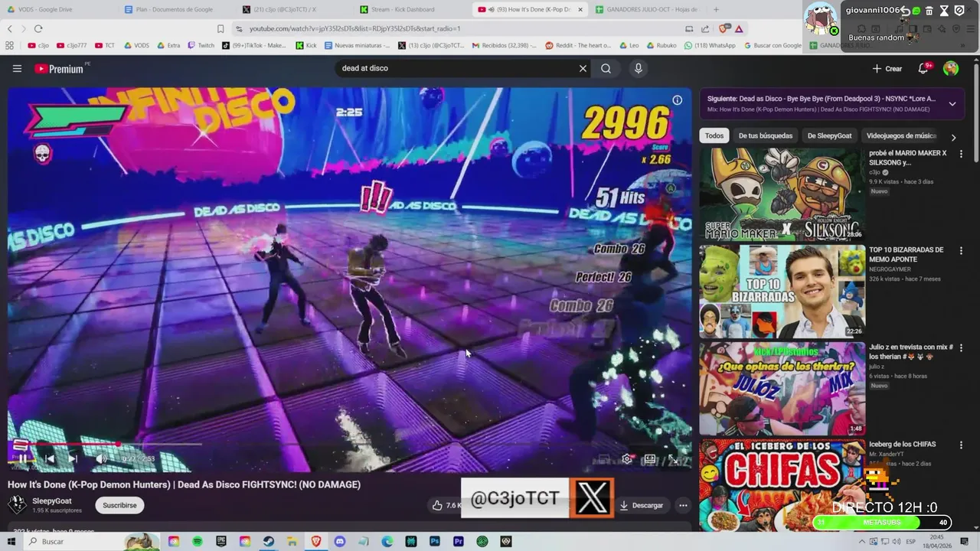Select the Videojuegos de música chip
The width and height of the screenshot is (980, 551).
tap(900, 135)
